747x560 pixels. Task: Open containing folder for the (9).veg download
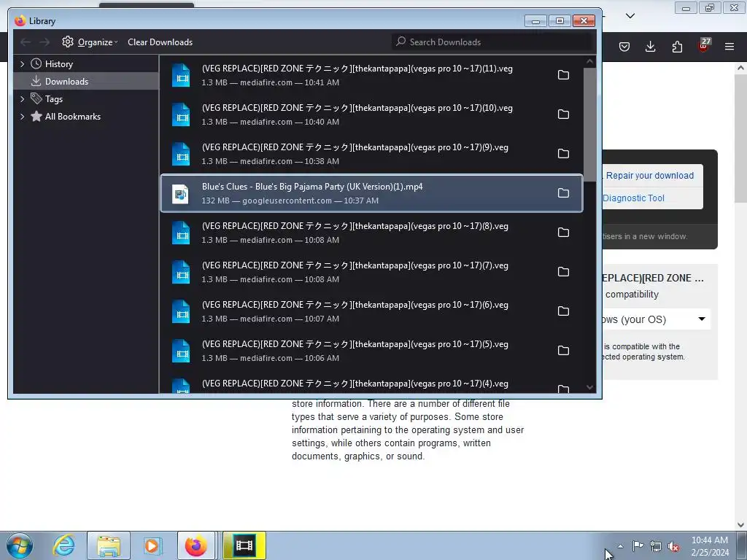click(x=563, y=154)
